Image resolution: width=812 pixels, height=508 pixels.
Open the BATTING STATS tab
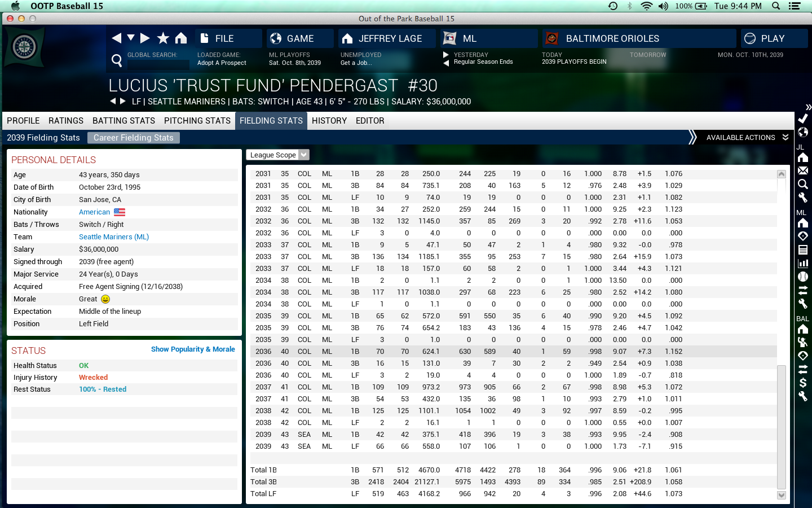pos(123,121)
